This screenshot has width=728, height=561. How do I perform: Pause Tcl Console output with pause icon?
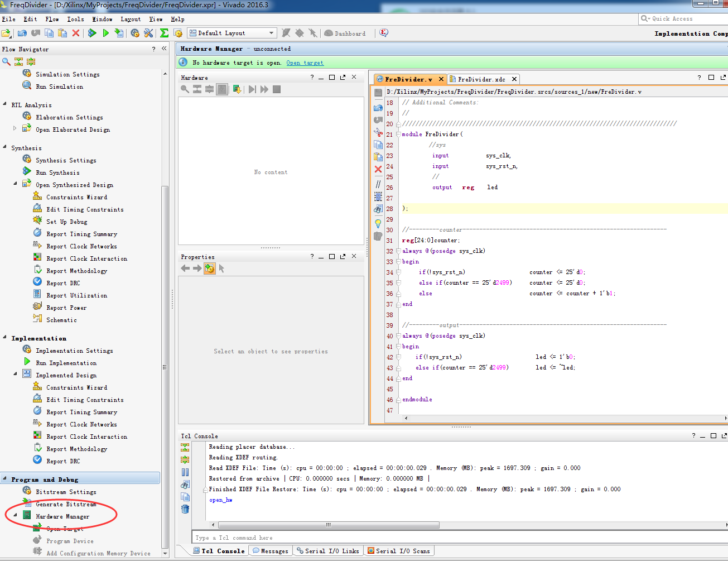[185, 472]
